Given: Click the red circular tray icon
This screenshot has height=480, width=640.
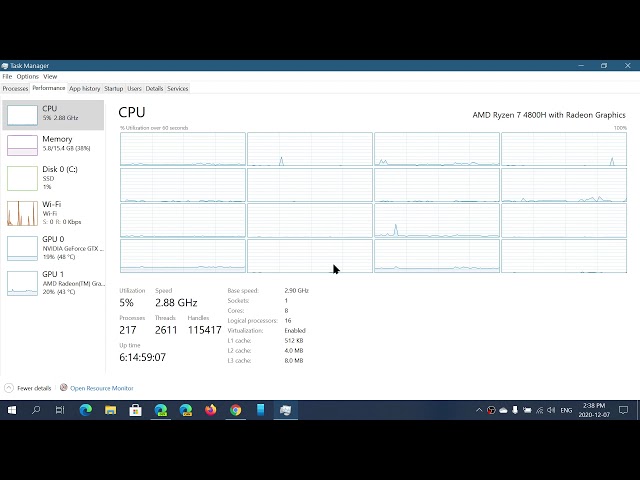Looking at the screenshot, I should pos(491,410).
